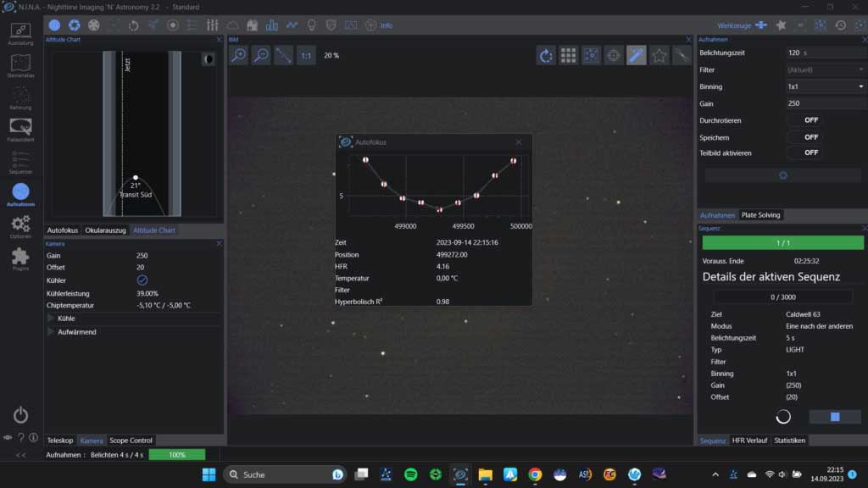Open the Binning dropdown
Image resolution: width=868 pixels, height=488 pixels.
pos(826,86)
